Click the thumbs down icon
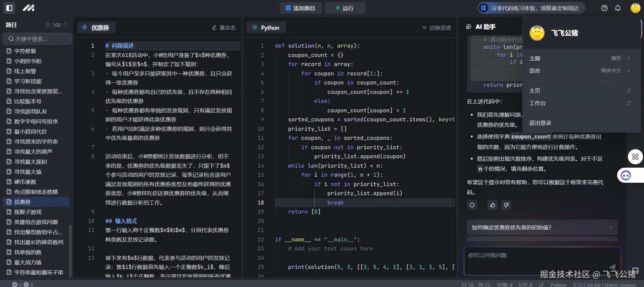Image resolution: width=644 pixels, height=287 pixels. click(x=506, y=205)
